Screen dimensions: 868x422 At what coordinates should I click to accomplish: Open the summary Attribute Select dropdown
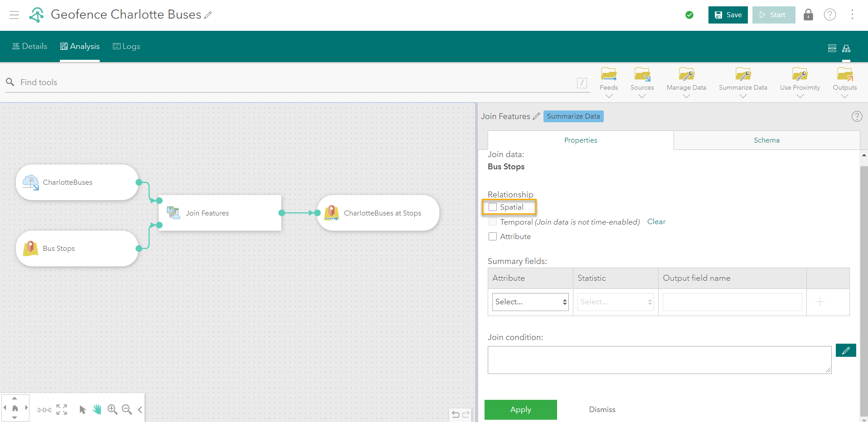530,302
